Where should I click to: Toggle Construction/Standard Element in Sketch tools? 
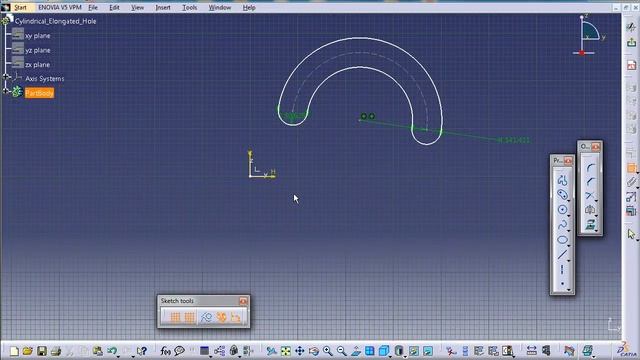pyautogui.click(x=207, y=317)
